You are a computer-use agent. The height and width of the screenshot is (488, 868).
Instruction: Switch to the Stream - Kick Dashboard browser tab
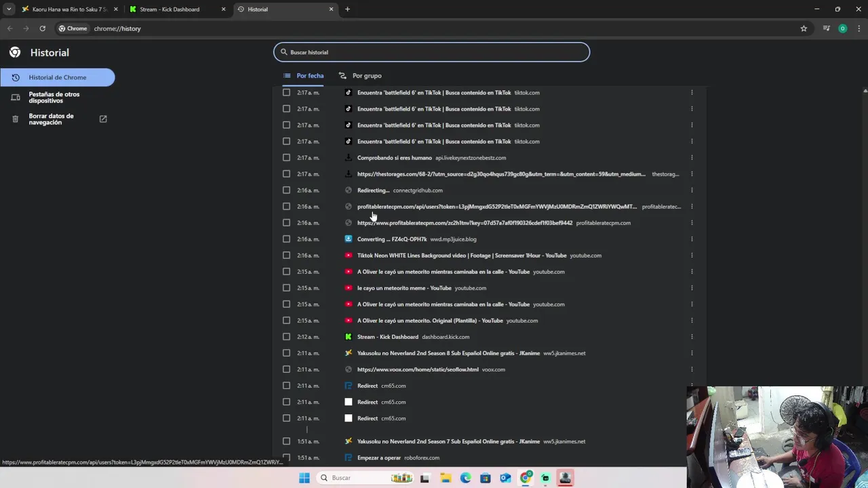[x=169, y=9]
